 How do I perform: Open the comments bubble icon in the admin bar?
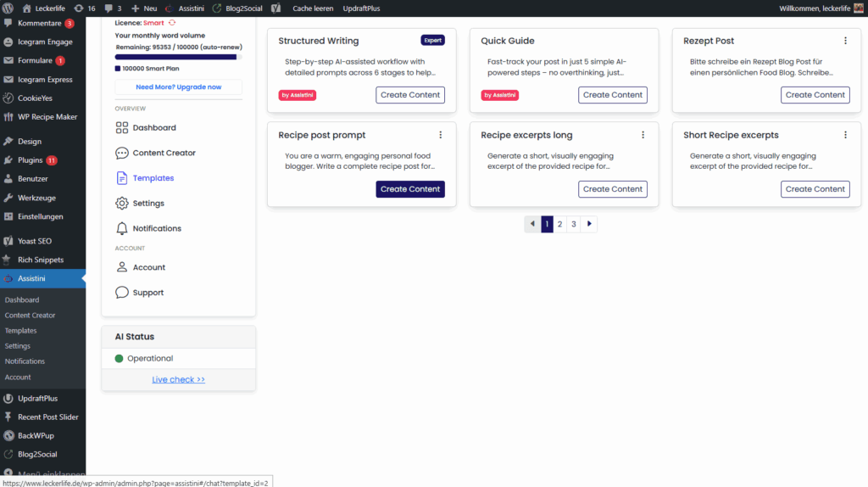(x=109, y=8)
